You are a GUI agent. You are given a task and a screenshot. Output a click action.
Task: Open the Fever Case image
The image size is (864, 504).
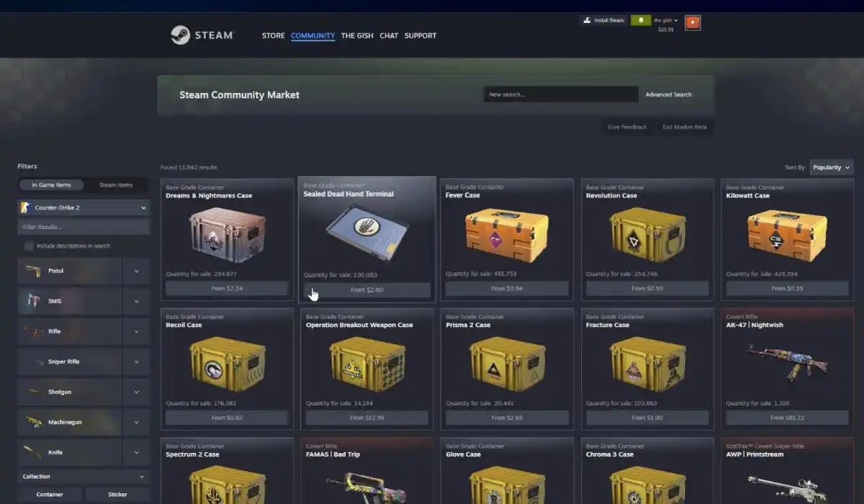(x=506, y=235)
